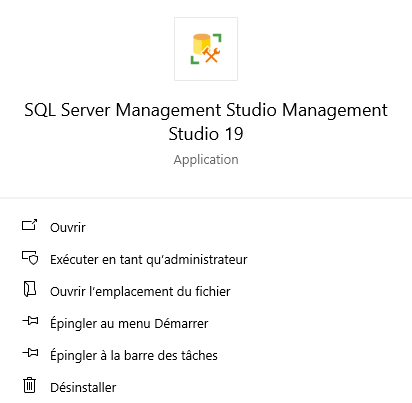Click the orange wrench and hammer overlay on the app icon

point(211,55)
